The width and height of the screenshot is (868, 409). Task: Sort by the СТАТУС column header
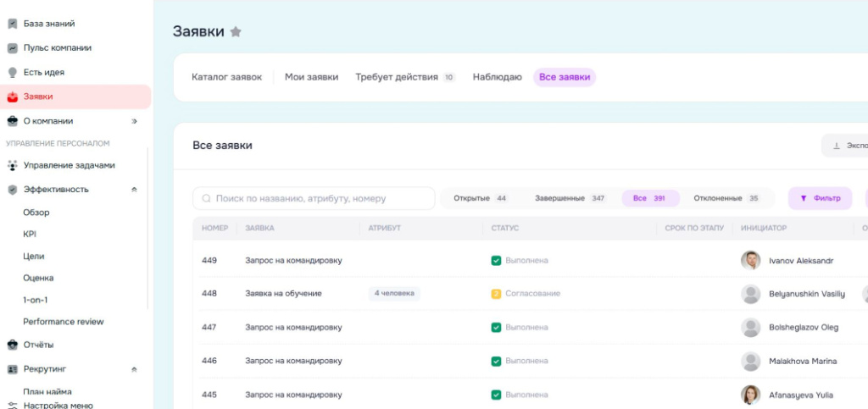(x=505, y=229)
